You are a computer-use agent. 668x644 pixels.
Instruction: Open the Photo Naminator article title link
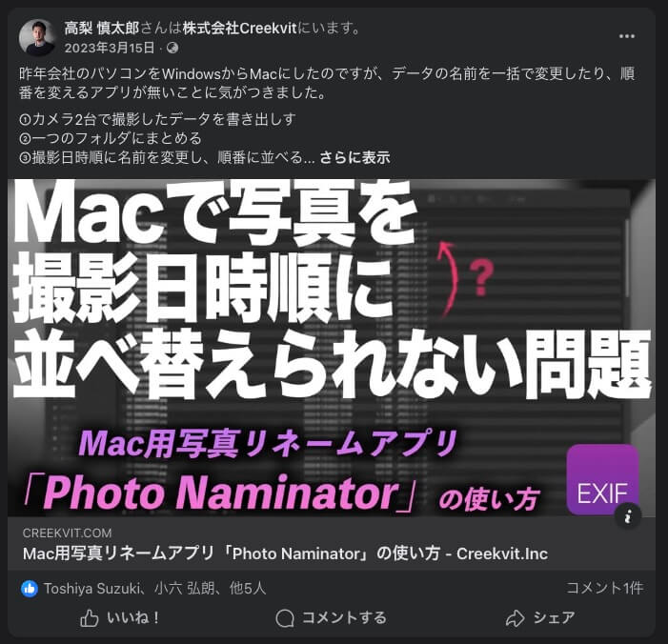click(285, 553)
